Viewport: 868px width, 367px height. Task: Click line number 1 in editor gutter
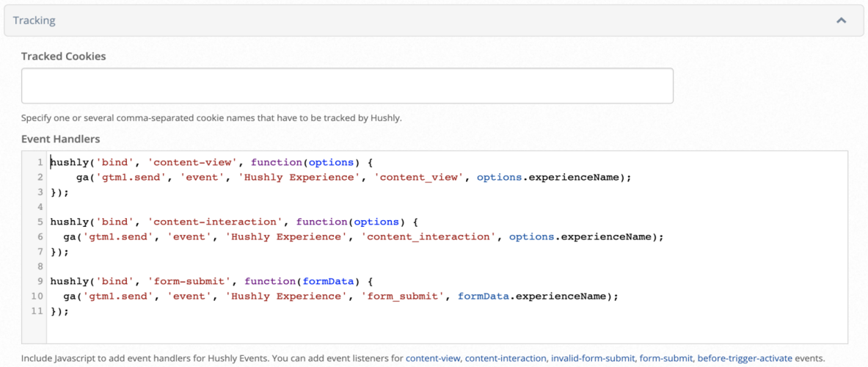pos(40,163)
